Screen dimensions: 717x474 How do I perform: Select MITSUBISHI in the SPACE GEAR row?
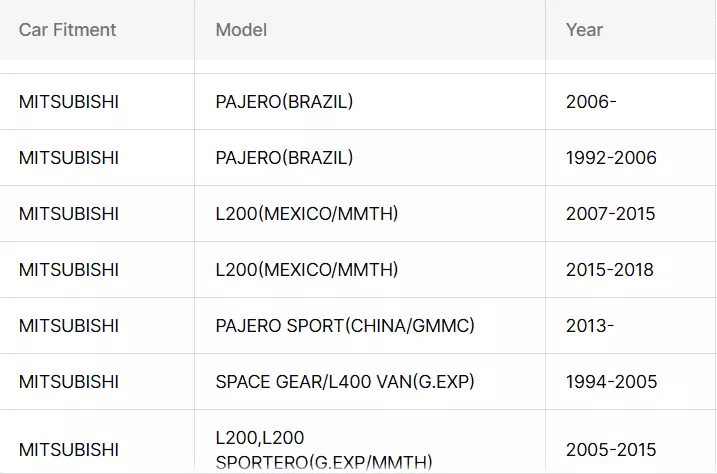coord(69,382)
